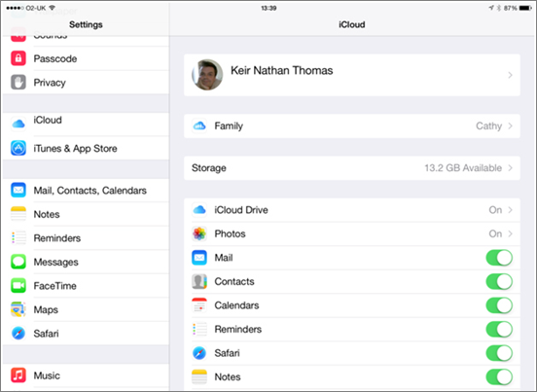The height and width of the screenshot is (392, 537).
Task: Tap the Safari icon in iCloud list
Action: pyautogui.click(x=199, y=353)
